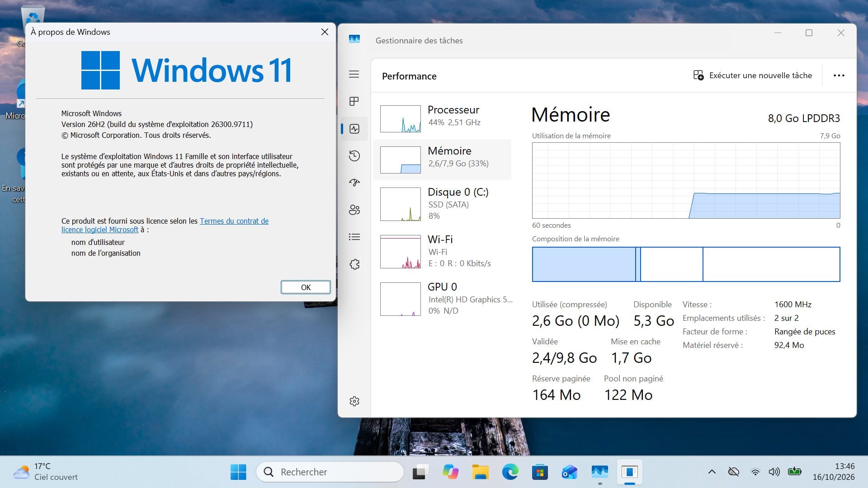868x488 pixels.
Task: Open the Services puzzle icon in sidebar
Action: [x=354, y=264]
